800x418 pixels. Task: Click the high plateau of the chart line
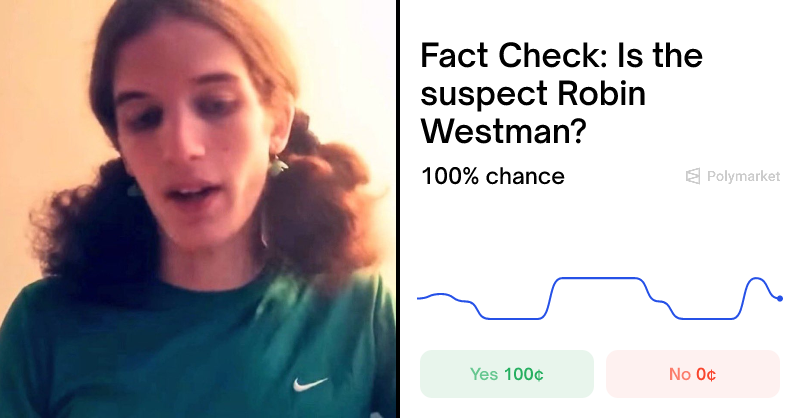tap(599, 278)
